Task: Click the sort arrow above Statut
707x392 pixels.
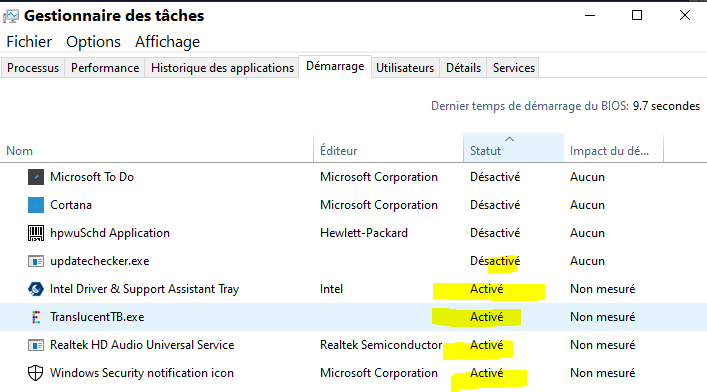Action: click(510, 139)
